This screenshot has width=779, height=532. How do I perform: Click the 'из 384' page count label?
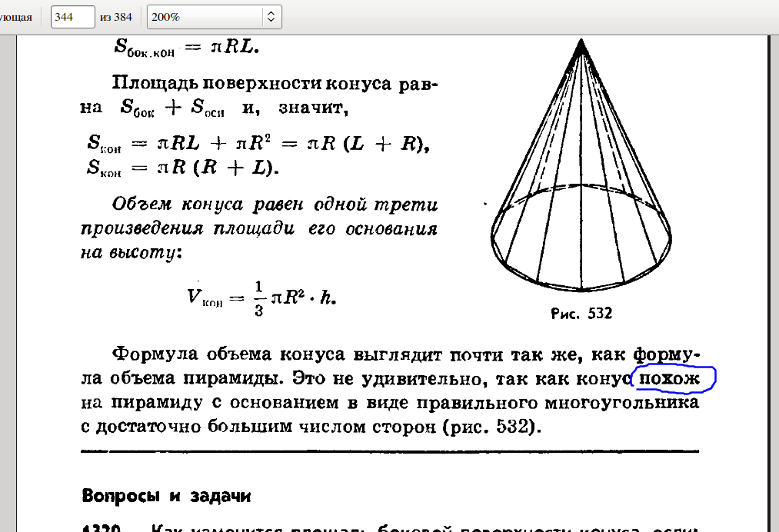(x=116, y=17)
